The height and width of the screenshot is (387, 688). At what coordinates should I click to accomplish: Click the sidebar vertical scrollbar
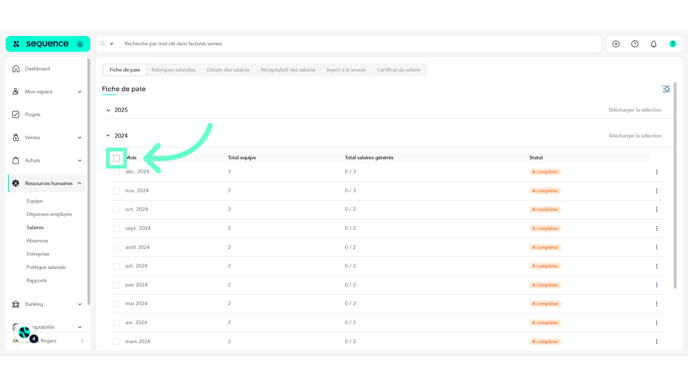pos(89,182)
